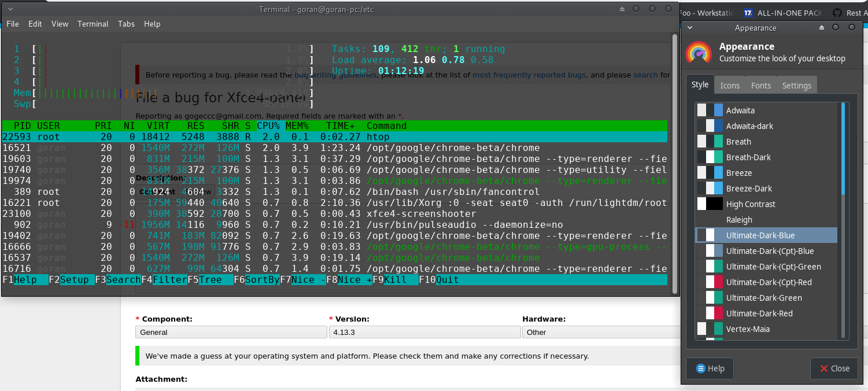Roll up the Appearance window with shade icon
The image size is (868, 391).
coord(822,28)
